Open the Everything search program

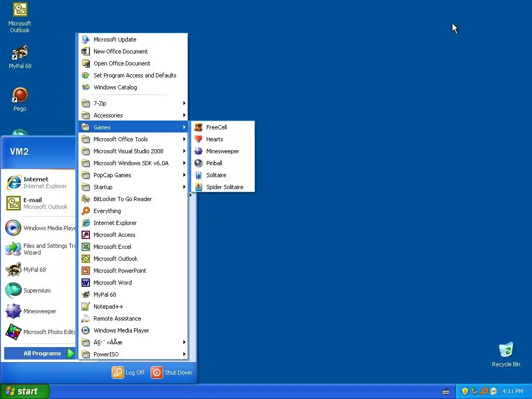(x=133, y=211)
